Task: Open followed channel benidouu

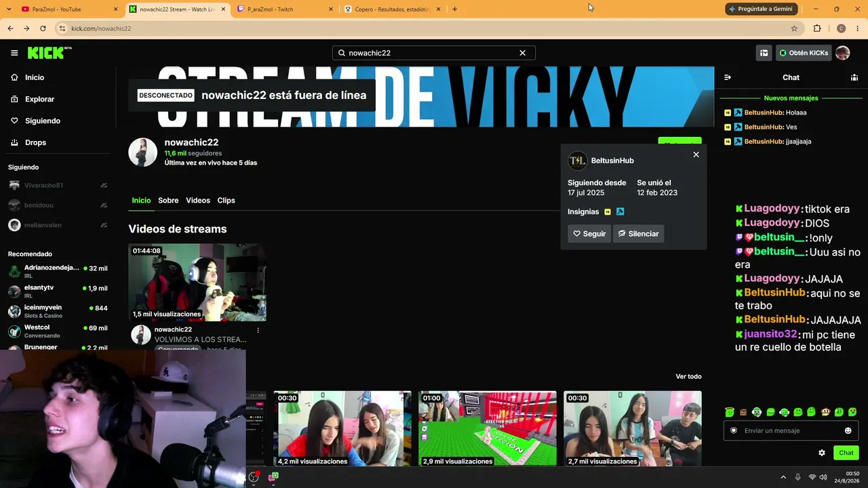Action: (x=58, y=205)
